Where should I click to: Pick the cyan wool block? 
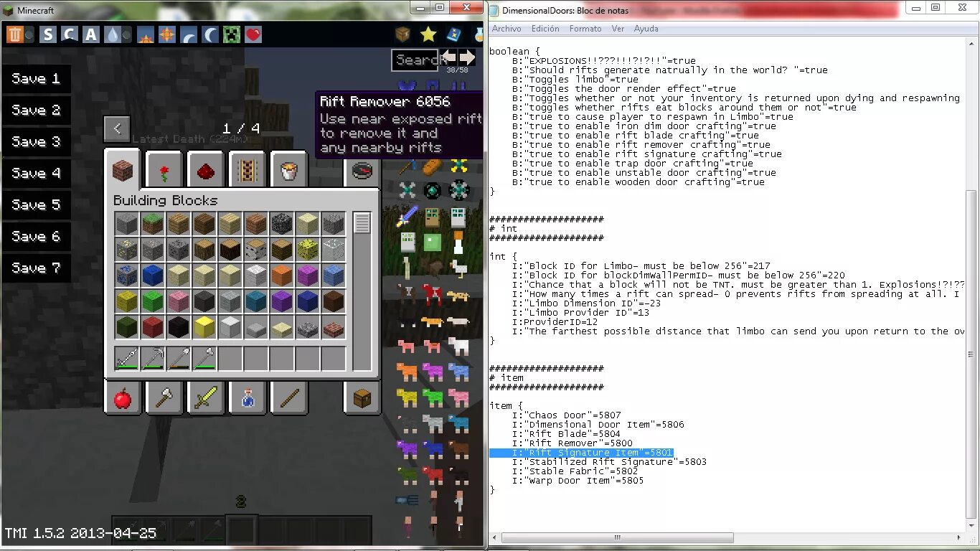click(x=255, y=301)
